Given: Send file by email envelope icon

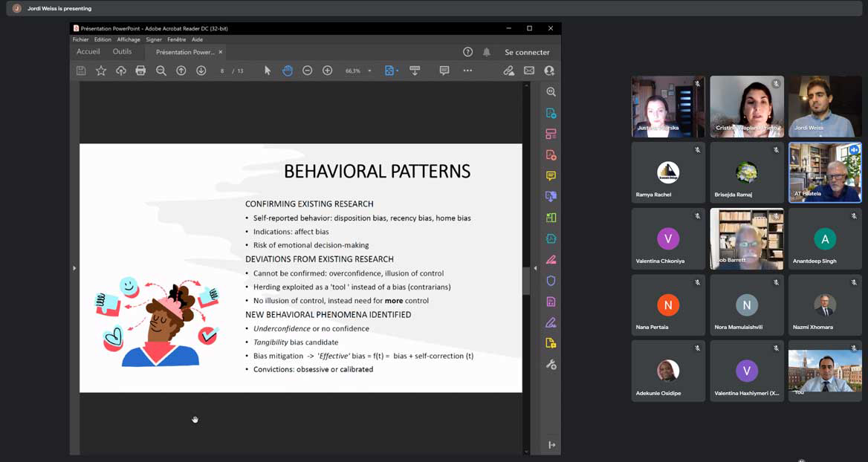Looking at the screenshot, I should click(x=529, y=71).
